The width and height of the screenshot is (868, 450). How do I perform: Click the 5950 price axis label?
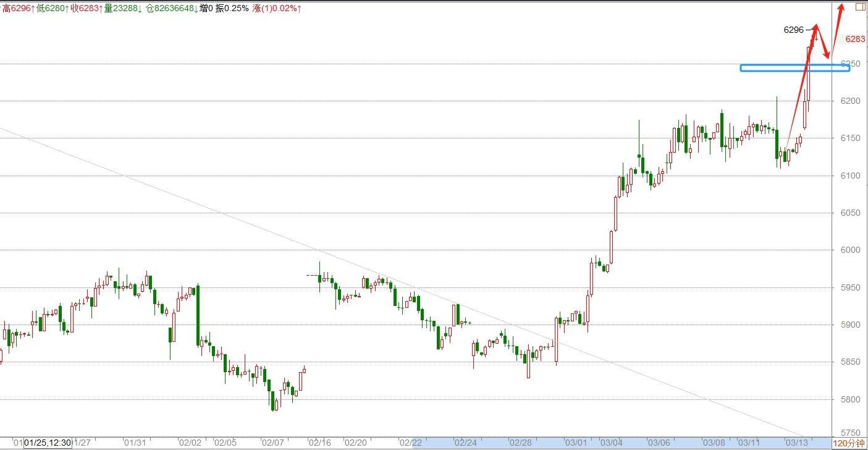coord(852,287)
